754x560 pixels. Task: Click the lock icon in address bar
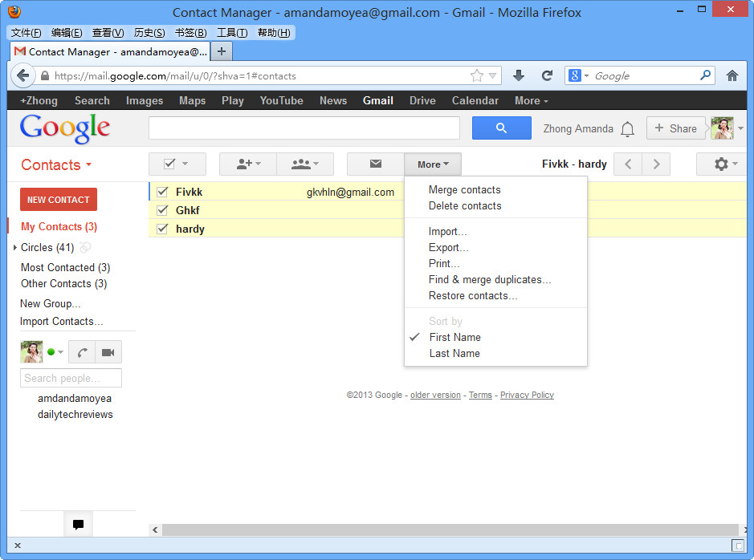coord(45,76)
